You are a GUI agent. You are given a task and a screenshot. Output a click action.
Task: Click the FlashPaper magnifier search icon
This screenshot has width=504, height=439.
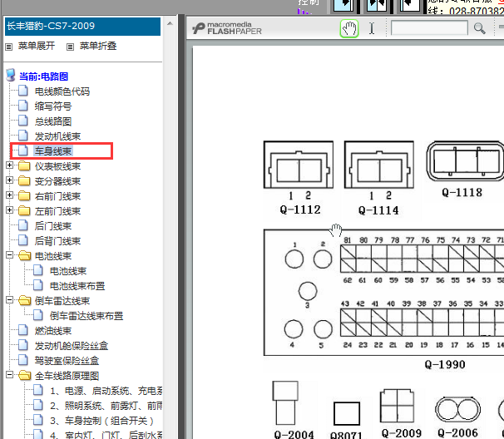coord(479,28)
